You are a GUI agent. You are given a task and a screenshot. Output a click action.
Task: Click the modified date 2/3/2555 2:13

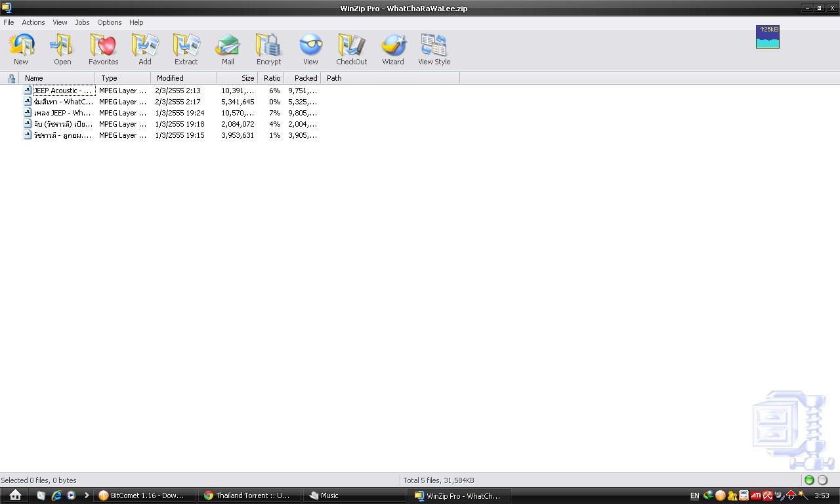coord(178,91)
